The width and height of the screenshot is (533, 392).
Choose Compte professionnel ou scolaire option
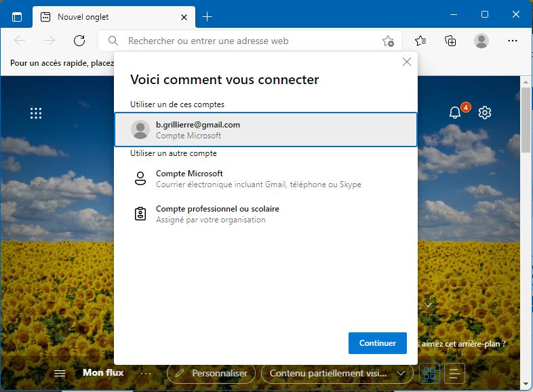pos(265,214)
